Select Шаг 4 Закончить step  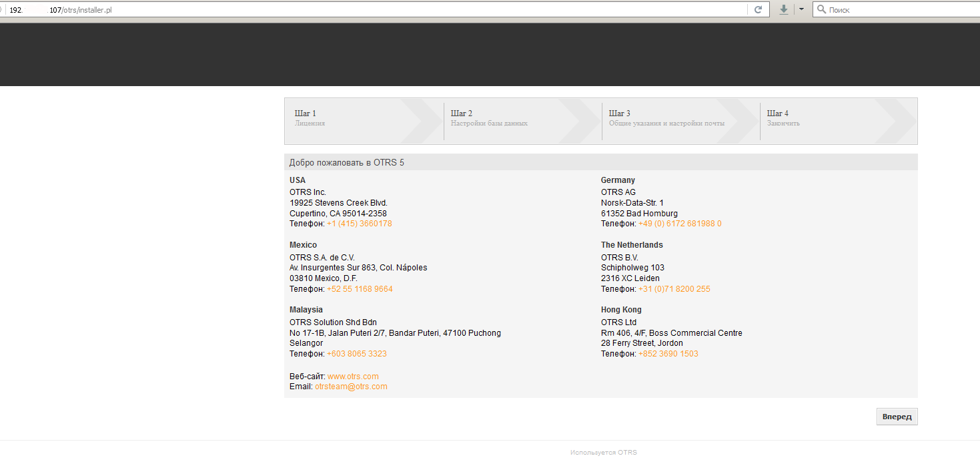pos(839,121)
